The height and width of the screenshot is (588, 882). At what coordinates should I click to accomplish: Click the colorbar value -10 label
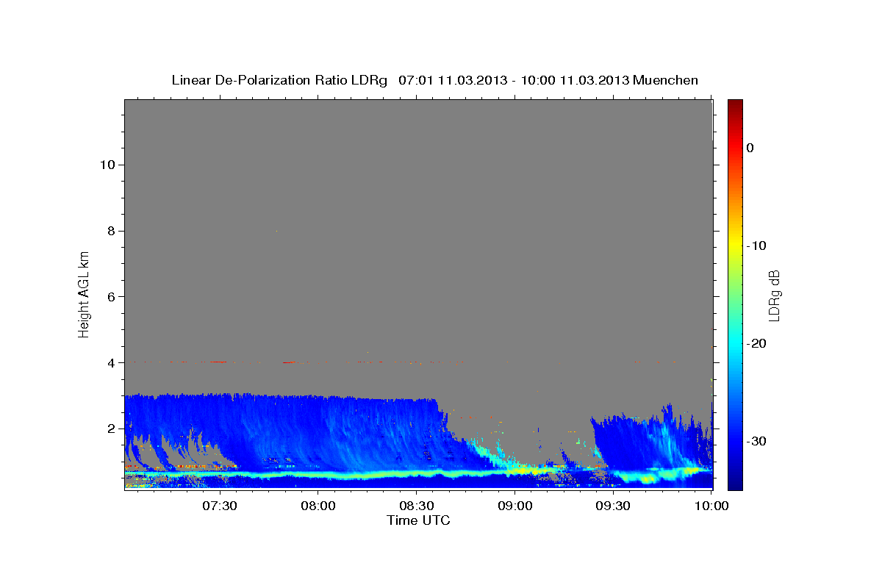click(756, 245)
